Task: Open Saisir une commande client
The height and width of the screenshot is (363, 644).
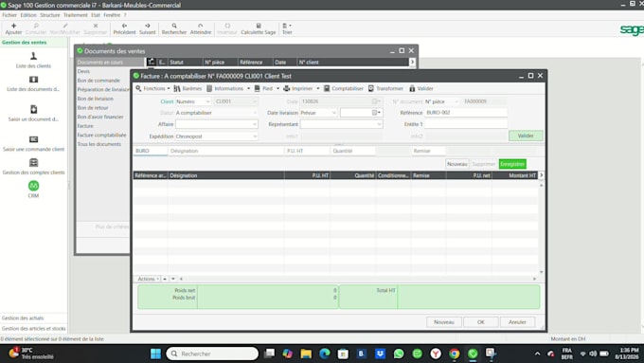Action: pos(34,143)
